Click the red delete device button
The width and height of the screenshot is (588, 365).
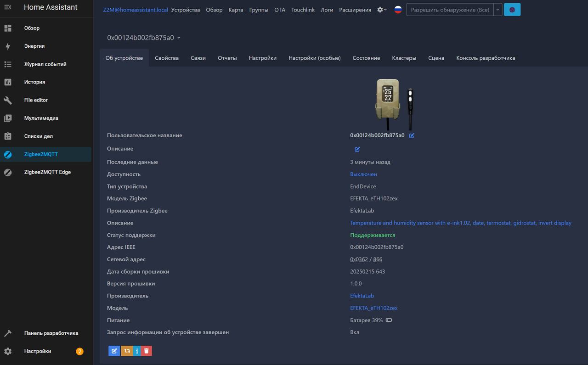[x=147, y=351]
